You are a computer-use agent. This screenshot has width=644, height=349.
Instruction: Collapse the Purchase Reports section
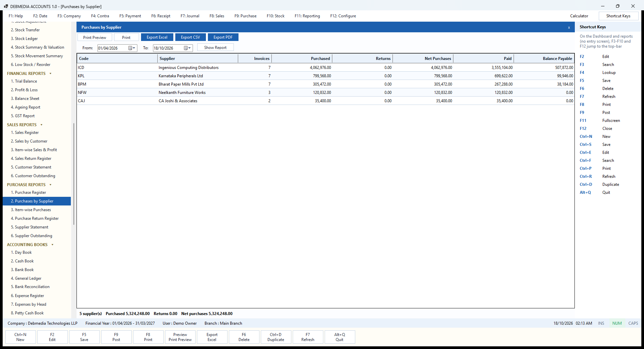[51, 185]
